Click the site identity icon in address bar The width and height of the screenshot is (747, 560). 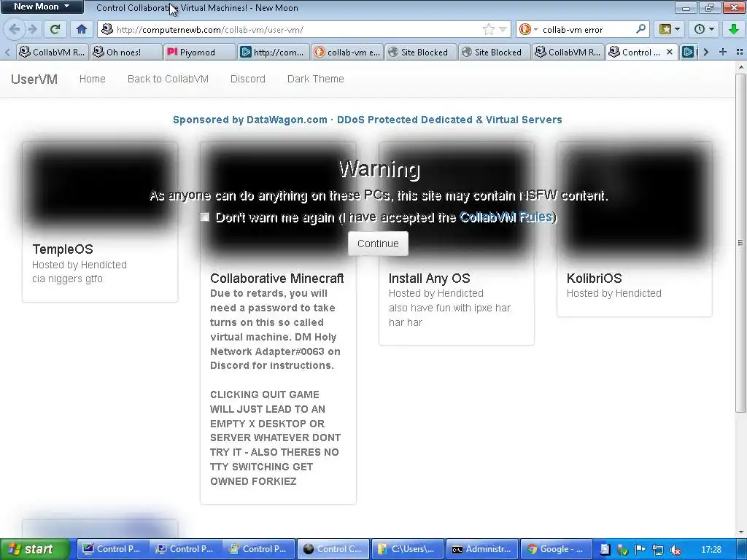107,29
